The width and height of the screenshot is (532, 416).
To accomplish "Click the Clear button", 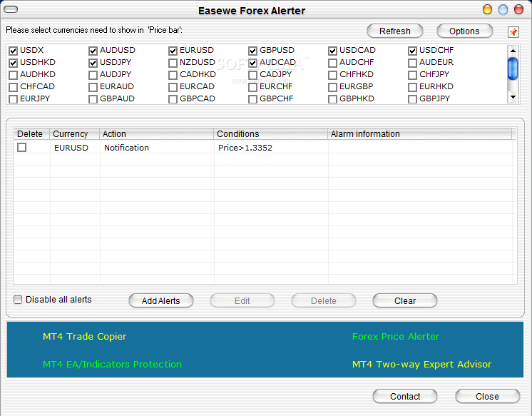I will (x=405, y=301).
